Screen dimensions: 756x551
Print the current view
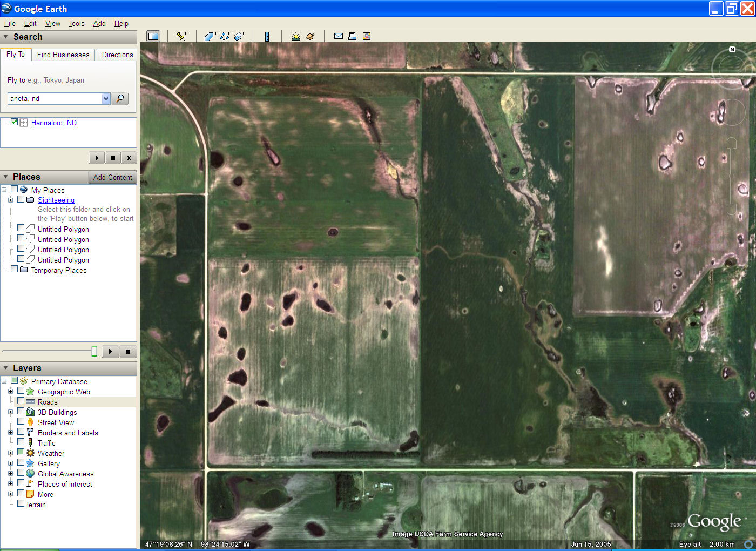(352, 36)
